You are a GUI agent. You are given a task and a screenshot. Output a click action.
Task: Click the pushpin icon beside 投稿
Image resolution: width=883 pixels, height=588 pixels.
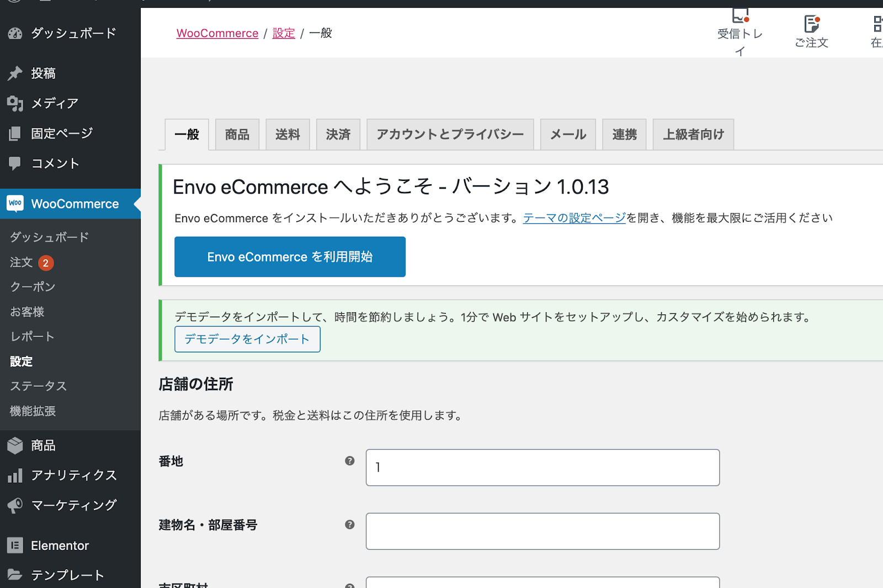(x=15, y=73)
